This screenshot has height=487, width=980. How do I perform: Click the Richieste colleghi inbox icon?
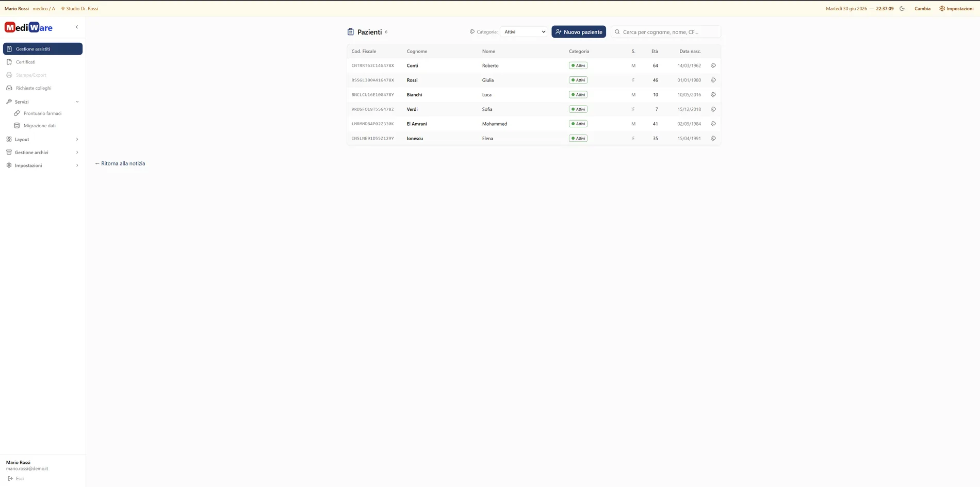pyautogui.click(x=9, y=88)
